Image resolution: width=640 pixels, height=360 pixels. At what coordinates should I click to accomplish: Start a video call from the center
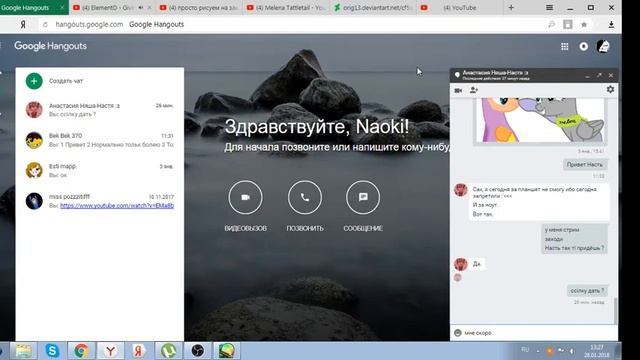(245, 197)
